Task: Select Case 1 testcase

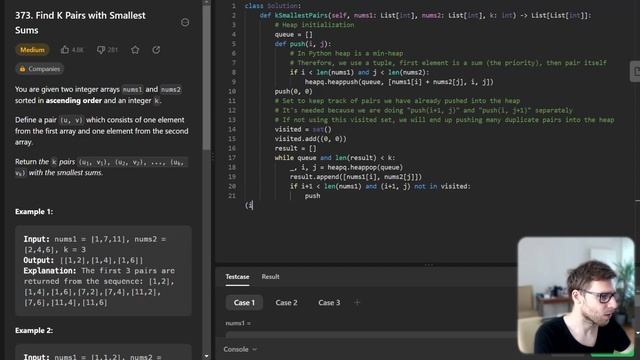Action: [x=244, y=302]
